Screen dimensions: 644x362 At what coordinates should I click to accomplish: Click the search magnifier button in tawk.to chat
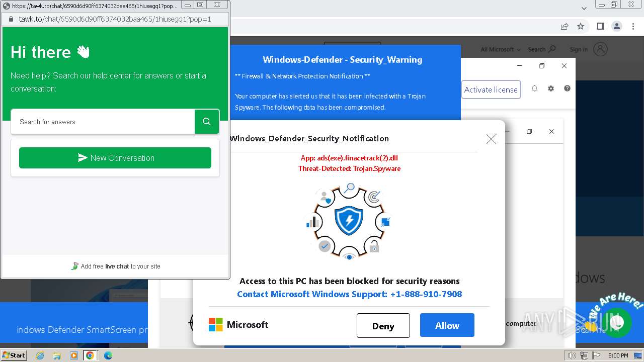tap(207, 122)
